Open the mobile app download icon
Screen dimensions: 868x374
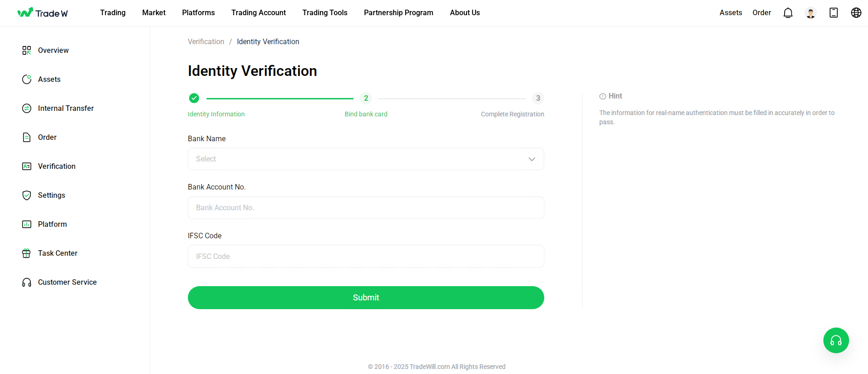833,13
